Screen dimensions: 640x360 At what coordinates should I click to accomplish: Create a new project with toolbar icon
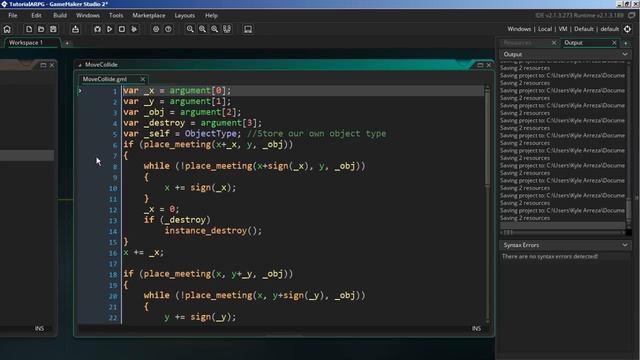(29, 29)
